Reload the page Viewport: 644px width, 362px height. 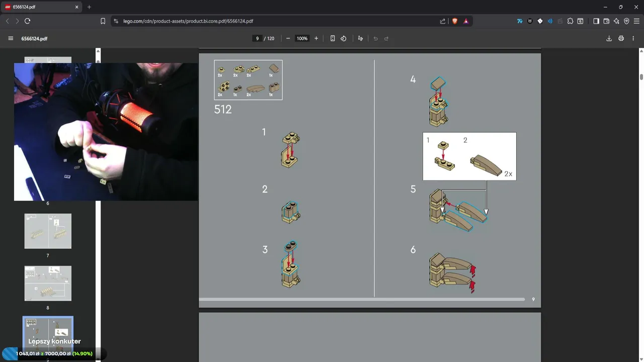click(28, 21)
